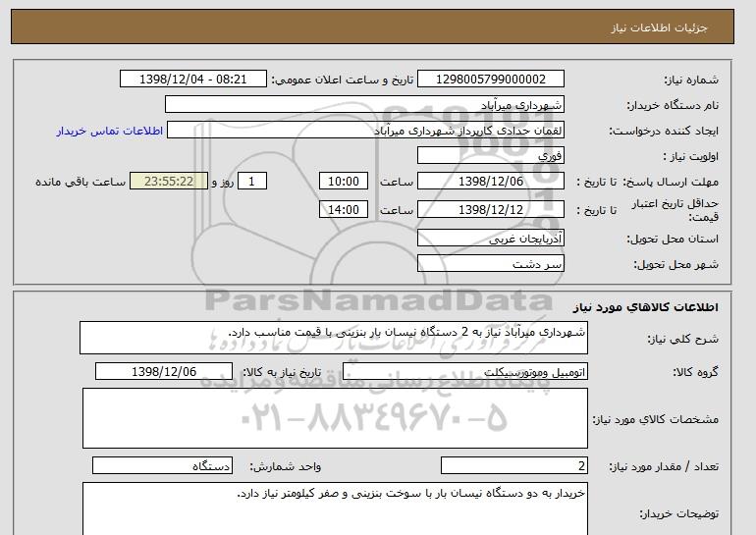This screenshot has height=535, width=756.
Task: Select the اطلاعات کالاهای مورد نیاز section heading
Action: click(x=645, y=307)
